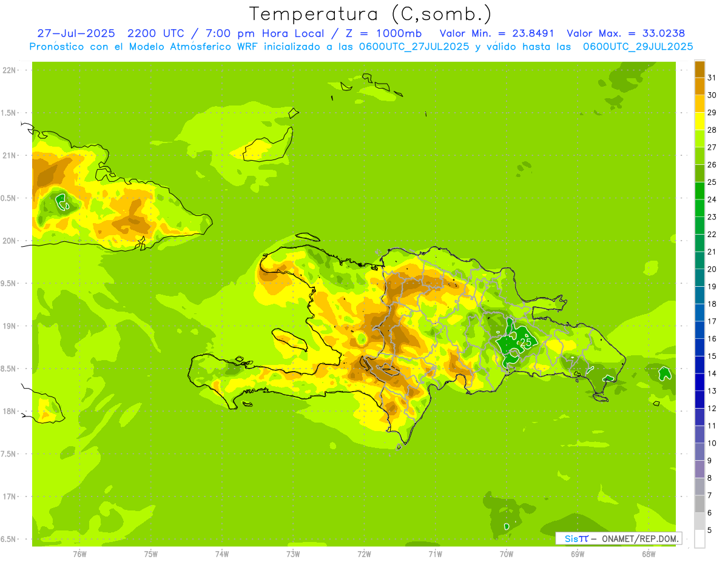The height and width of the screenshot is (562, 728).
Task: Click the '75W' longitude axis label
Action: (x=151, y=554)
